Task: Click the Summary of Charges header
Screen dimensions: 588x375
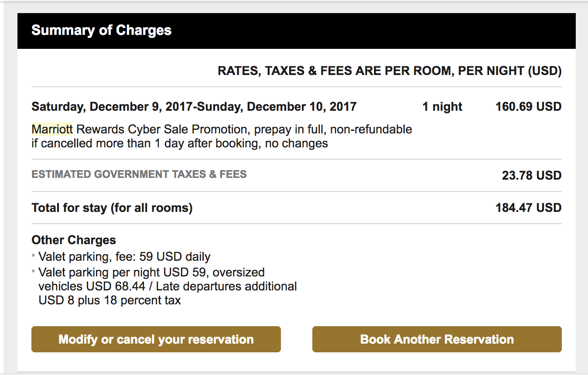Action: click(101, 31)
